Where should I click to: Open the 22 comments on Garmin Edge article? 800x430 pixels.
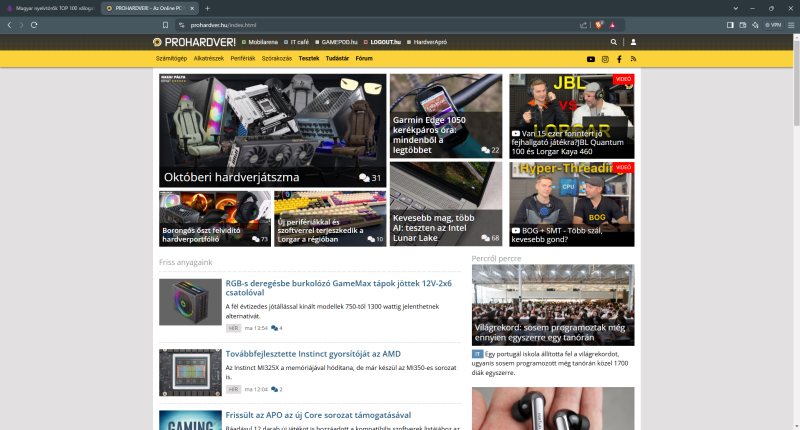pos(490,150)
